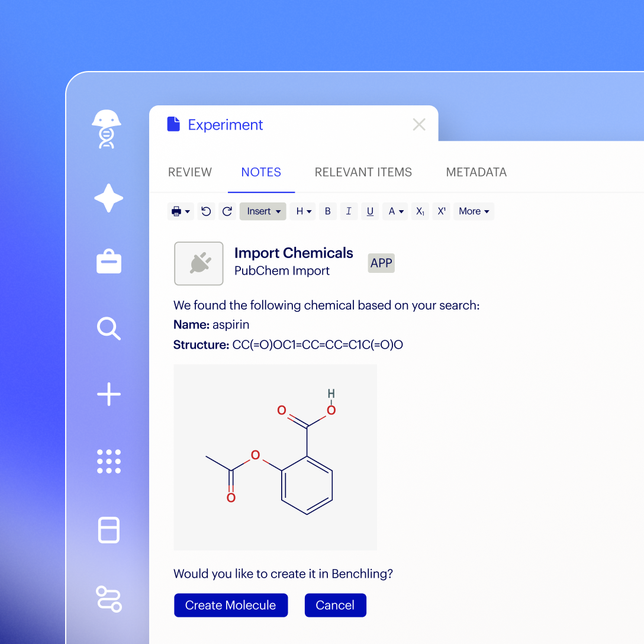Viewport: 644px width, 644px height.
Task: Toggle bold formatting
Action: (328, 211)
